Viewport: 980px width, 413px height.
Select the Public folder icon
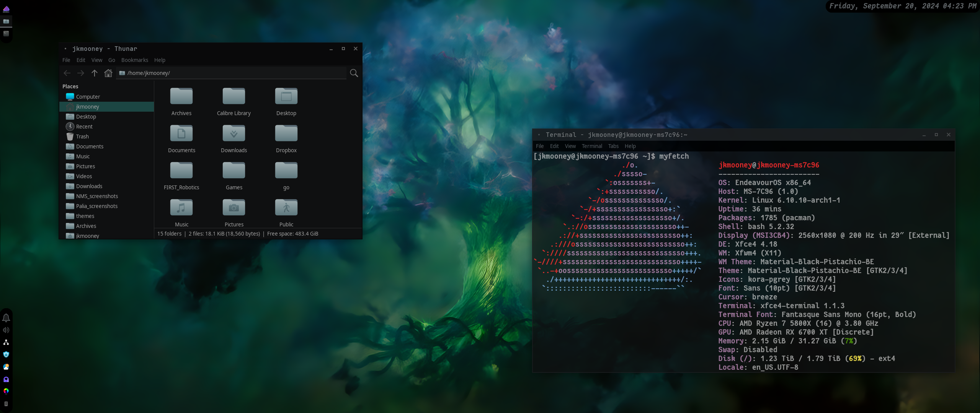286,207
